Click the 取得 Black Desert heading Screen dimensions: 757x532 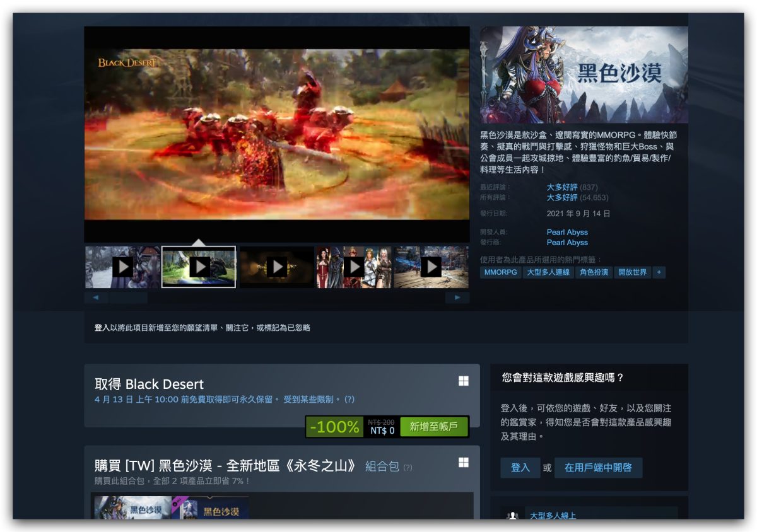(149, 384)
